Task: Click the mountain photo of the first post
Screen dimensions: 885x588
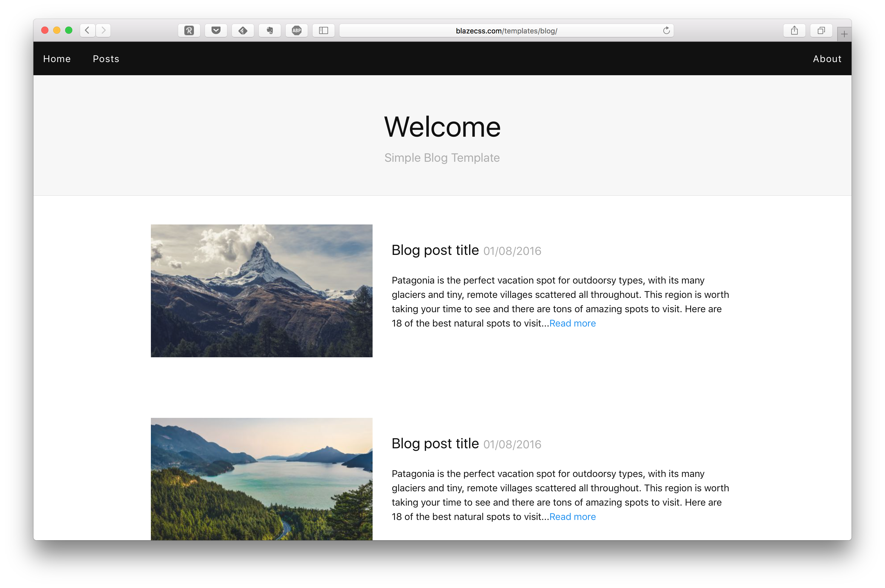Action: pos(262,291)
